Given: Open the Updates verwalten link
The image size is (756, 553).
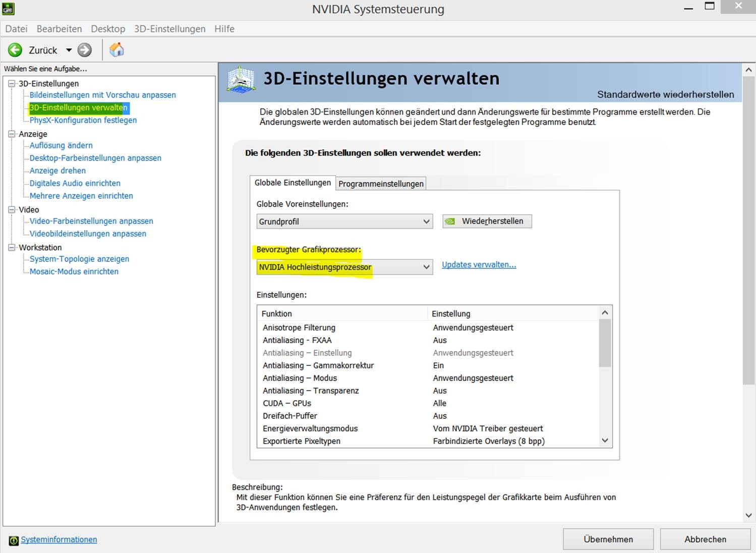Looking at the screenshot, I should coord(479,265).
